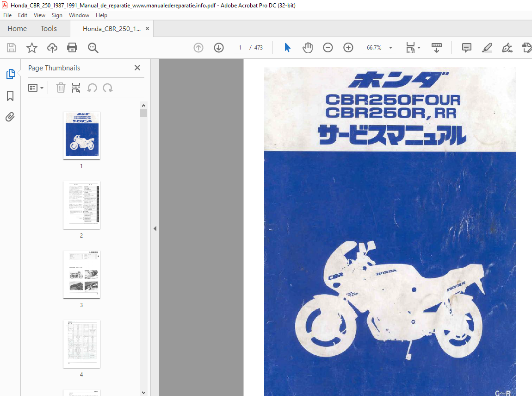Select page 2 thumbnail
This screenshot has width=532, height=396.
pos(82,205)
